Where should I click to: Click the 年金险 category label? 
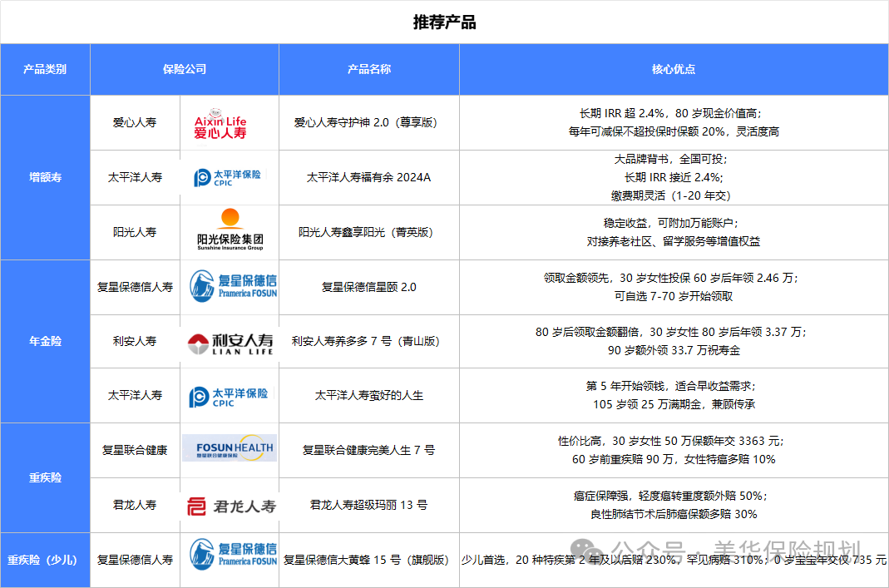[x=45, y=341]
